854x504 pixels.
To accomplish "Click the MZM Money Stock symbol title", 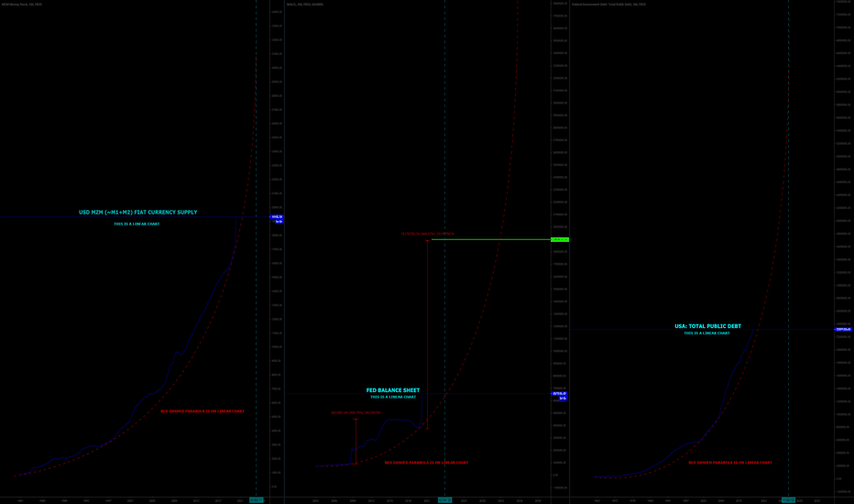I will click(22, 5).
